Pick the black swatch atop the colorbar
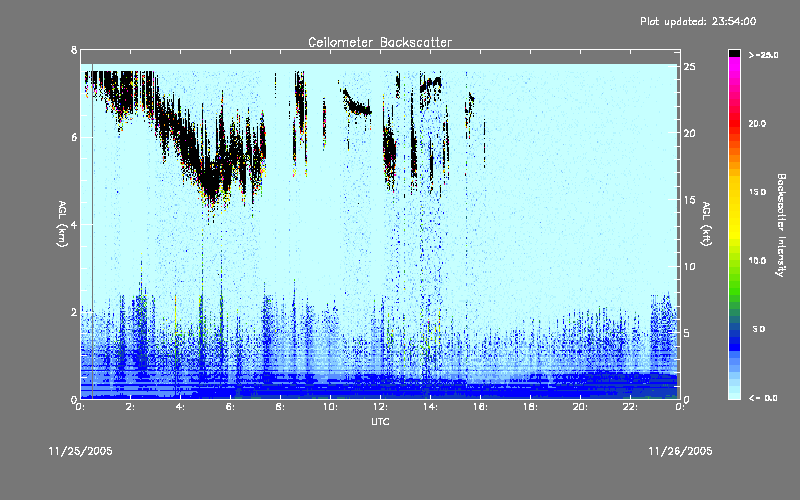The height and width of the screenshot is (500, 800). coord(734,53)
